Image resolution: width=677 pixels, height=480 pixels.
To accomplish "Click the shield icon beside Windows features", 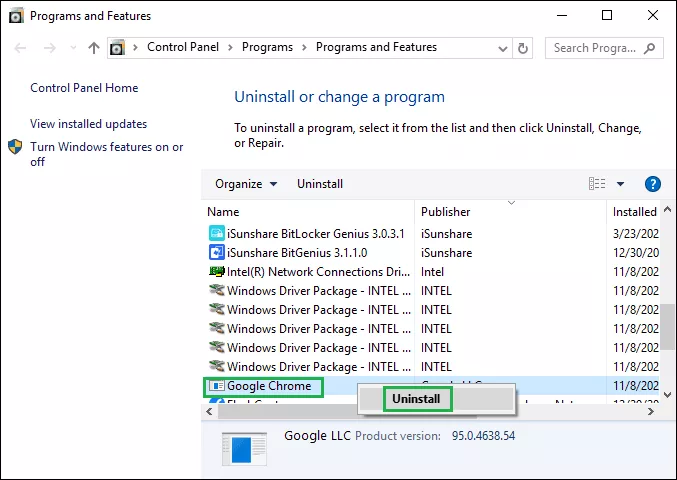I will pyautogui.click(x=15, y=147).
